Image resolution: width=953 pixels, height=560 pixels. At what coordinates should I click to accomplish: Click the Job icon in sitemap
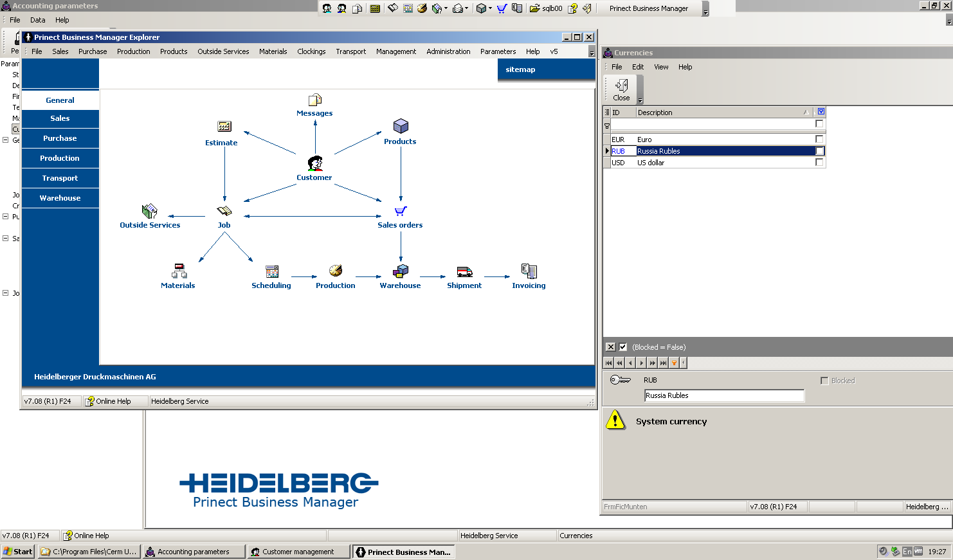click(224, 211)
